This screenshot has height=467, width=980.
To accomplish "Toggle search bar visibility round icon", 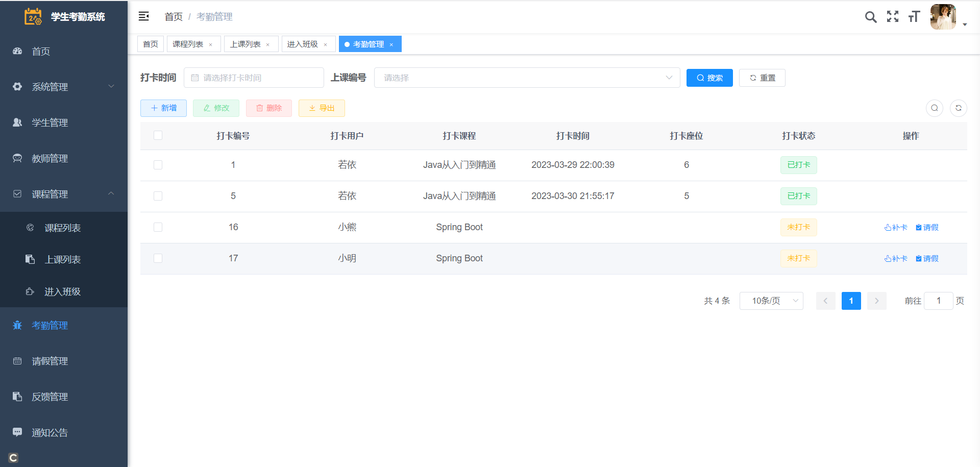I will point(935,108).
